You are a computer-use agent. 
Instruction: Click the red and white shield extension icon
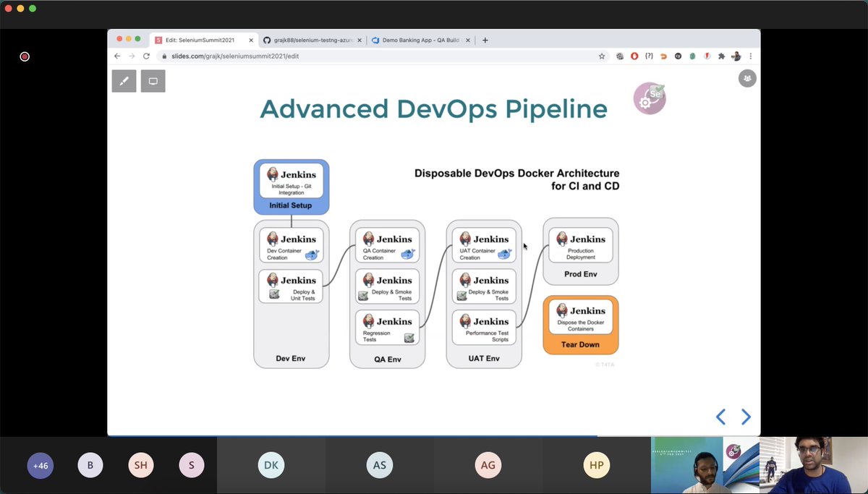point(707,56)
